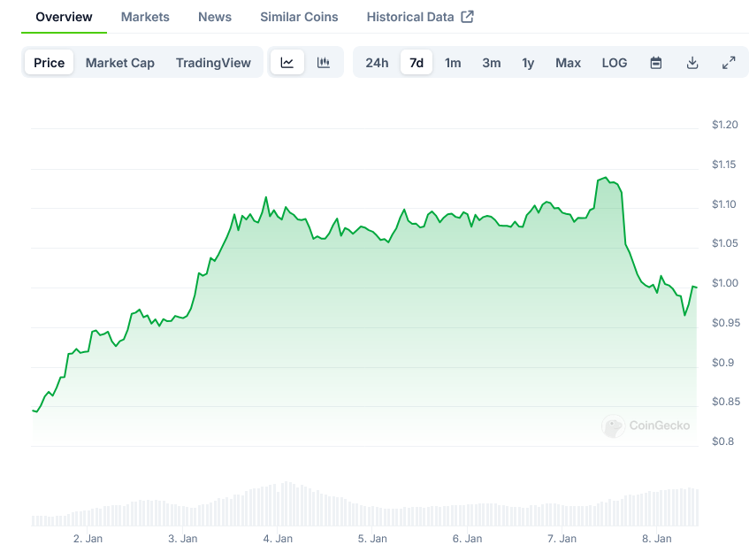Click the CoinGecko watermark logo
Image resolution: width=749 pixels, height=560 pixels.
point(613,426)
